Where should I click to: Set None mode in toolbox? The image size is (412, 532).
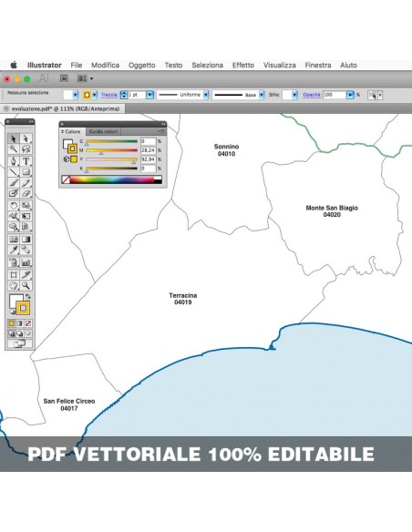point(28,323)
